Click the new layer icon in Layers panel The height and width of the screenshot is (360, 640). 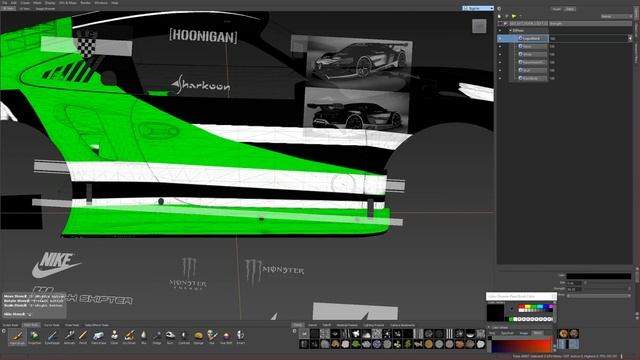coord(500,16)
